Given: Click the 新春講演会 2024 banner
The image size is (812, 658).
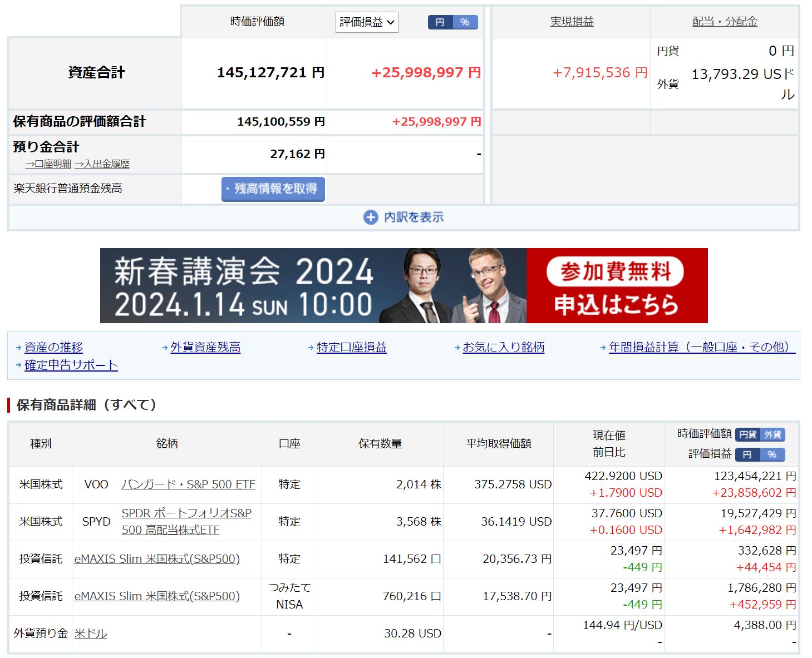Looking at the screenshot, I should point(403,285).
